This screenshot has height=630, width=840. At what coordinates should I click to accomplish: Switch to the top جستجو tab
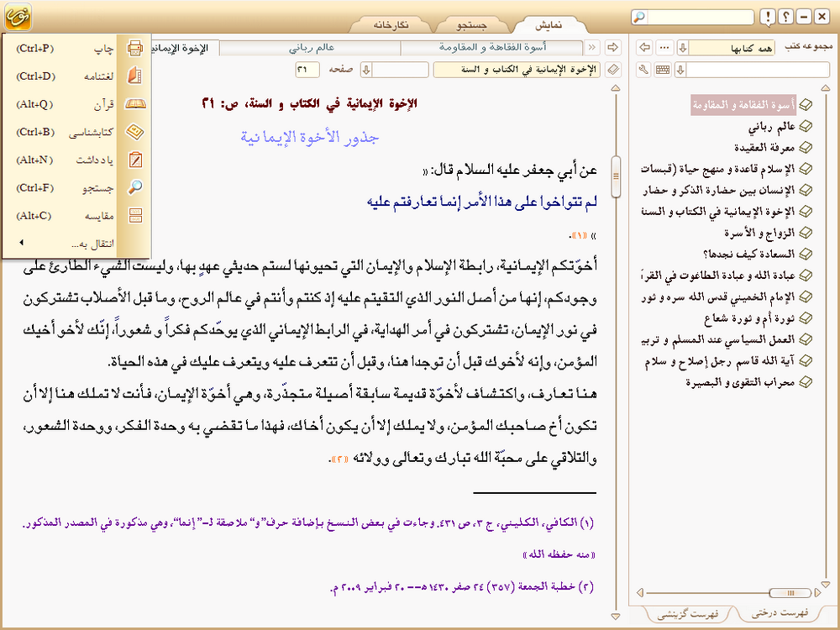click(471, 24)
